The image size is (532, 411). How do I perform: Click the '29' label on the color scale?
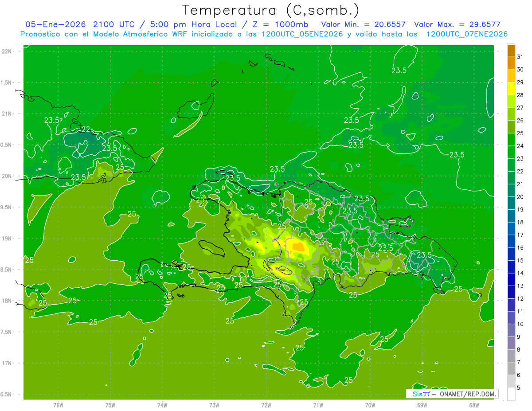(520, 82)
